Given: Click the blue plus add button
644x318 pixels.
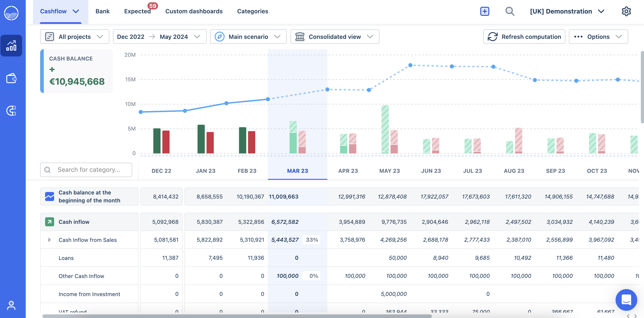Looking at the screenshot, I should (485, 11).
